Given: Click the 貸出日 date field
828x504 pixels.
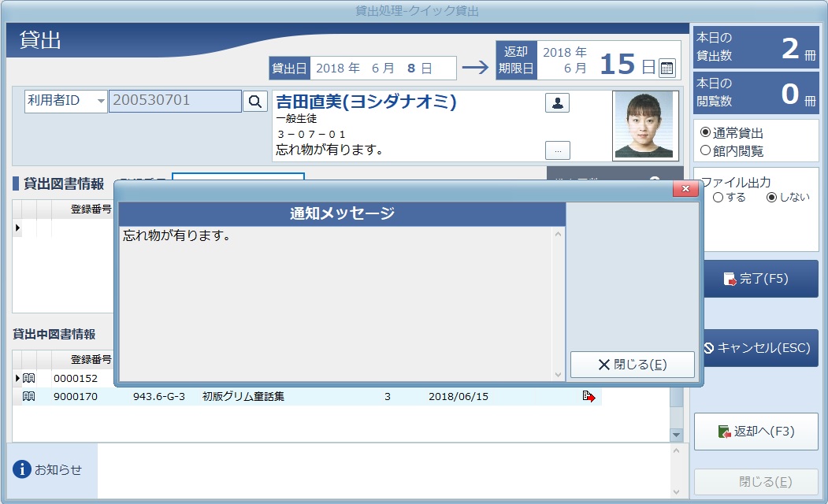Looking at the screenshot, I should pos(383,68).
